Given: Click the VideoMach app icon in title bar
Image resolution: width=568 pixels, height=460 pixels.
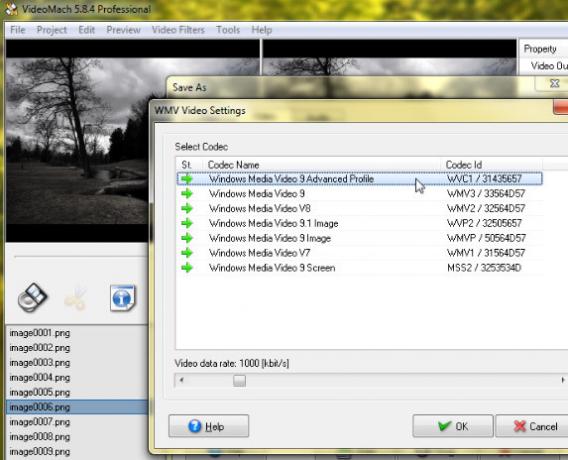Looking at the screenshot, I should 10,8.
